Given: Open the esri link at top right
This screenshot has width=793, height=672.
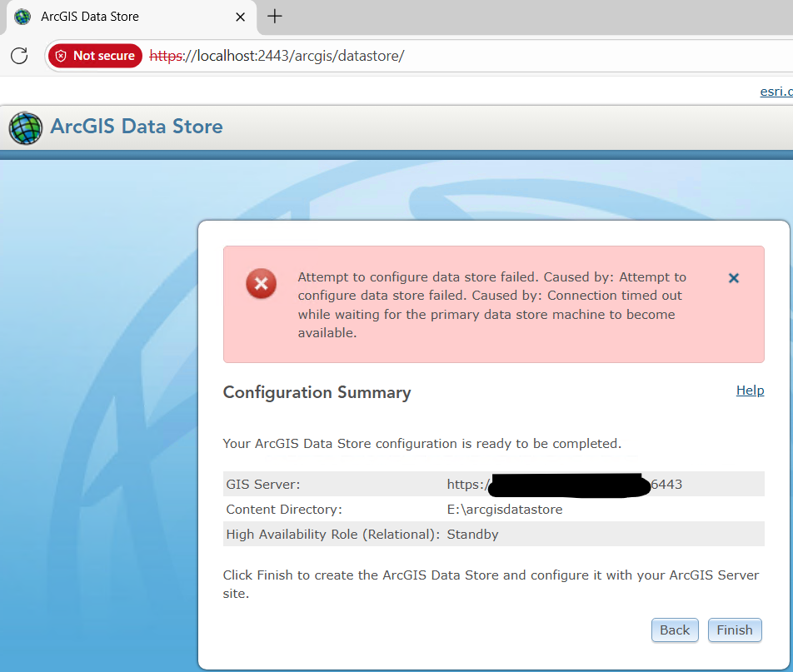Looking at the screenshot, I should 776,92.
